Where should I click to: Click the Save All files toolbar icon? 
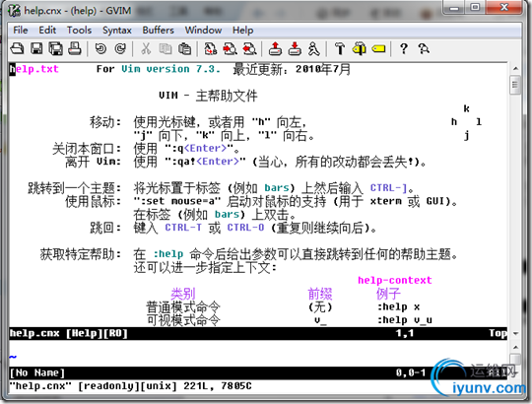click(x=55, y=49)
